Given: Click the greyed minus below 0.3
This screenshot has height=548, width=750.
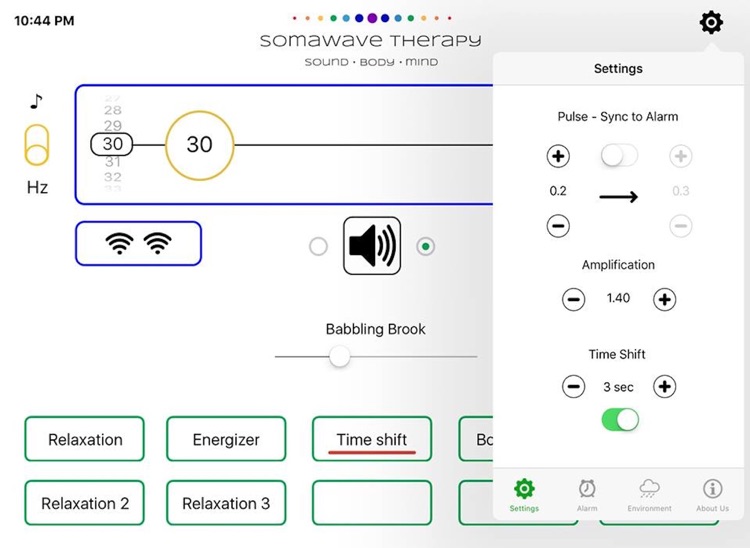Looking at the screenshot, I should pyautogui.click(x=681, y=226).
